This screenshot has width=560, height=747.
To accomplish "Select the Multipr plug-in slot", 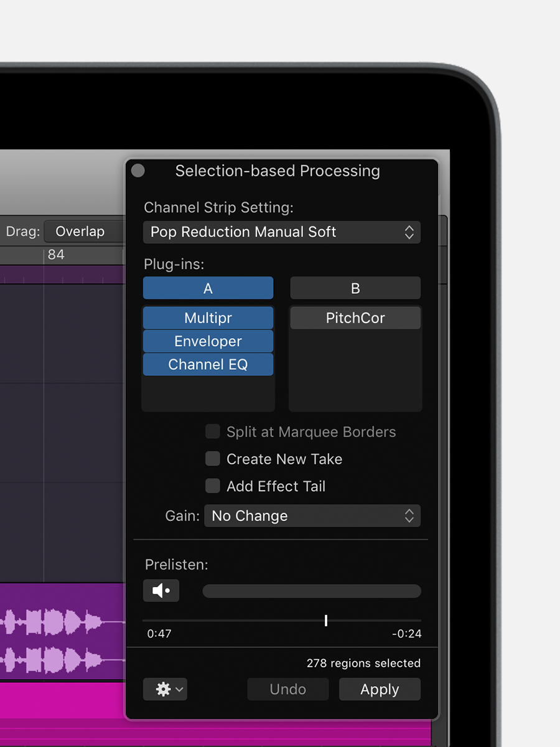I will click(208, 318).
